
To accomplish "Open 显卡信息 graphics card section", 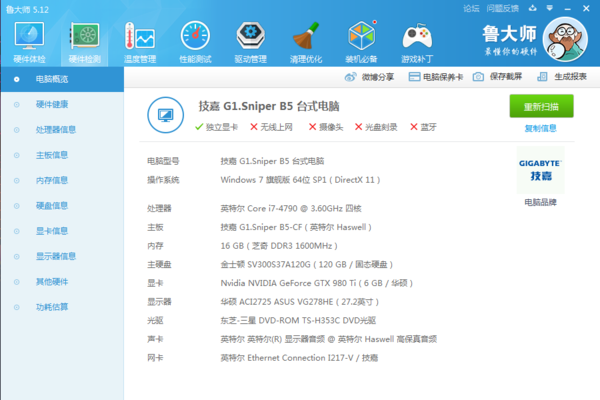I will click(x=52, y=230).
